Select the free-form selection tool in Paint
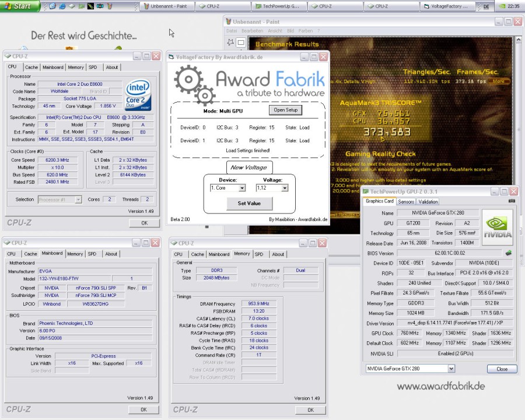The width and height of the screenshot is (525, 420). [x=230, y=43]
